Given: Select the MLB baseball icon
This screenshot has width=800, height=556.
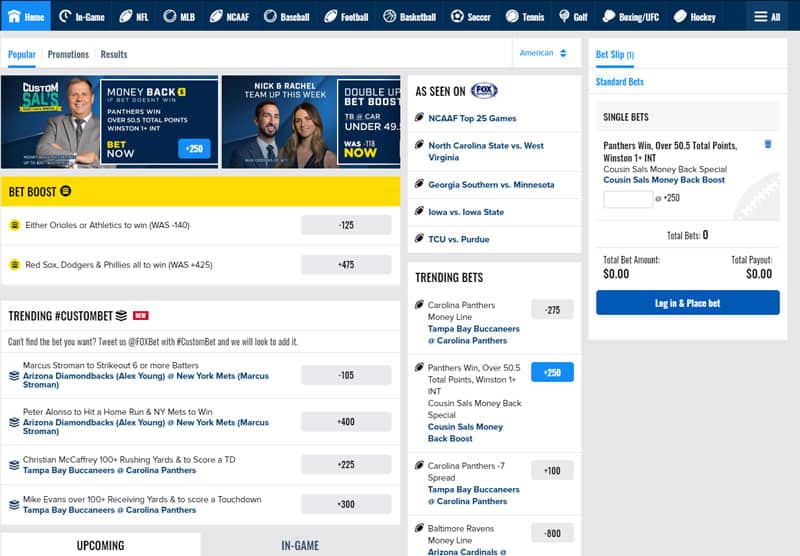Looking at the screenshot, I should [x=169, y=16].
